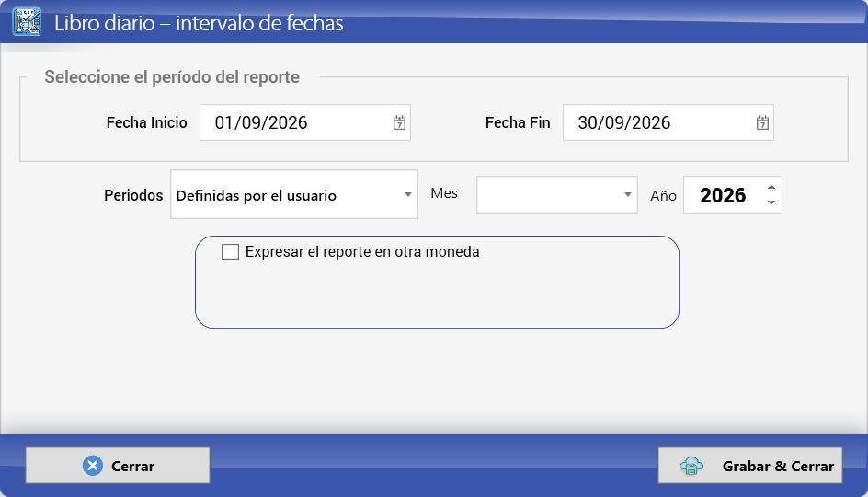Click the 'Año' label
The image size is (868, 497).
click(663, 195)
